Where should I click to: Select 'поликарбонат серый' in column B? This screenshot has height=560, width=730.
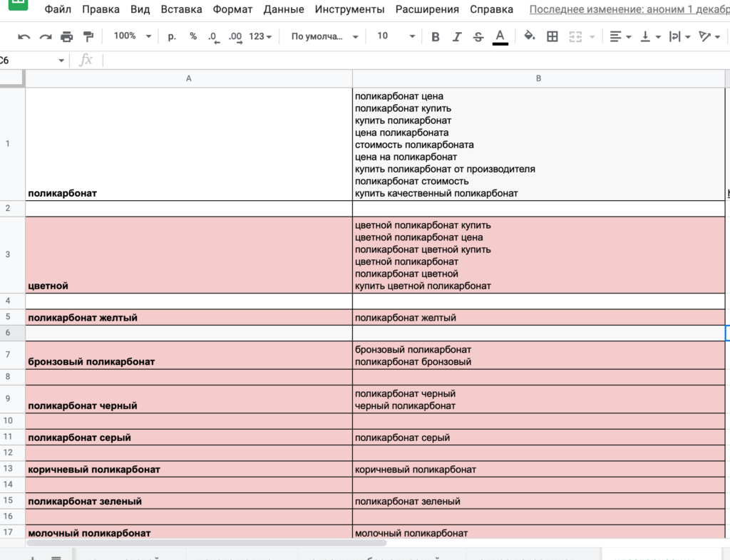click(x=538, y=437)
